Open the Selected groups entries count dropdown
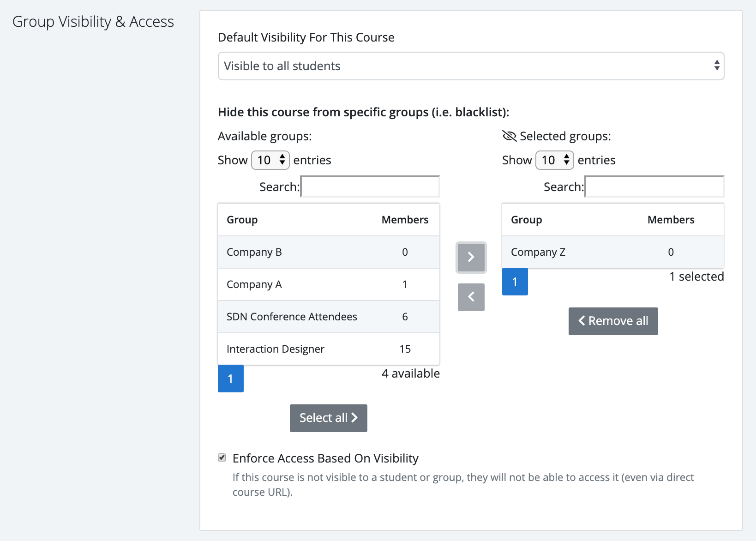 554,160
